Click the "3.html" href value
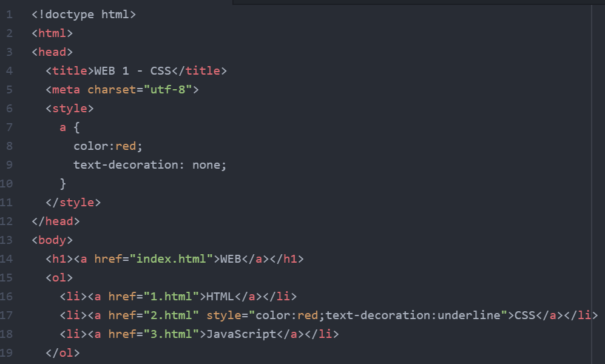Screen dimensions: 605x364 tap(171, 334)
